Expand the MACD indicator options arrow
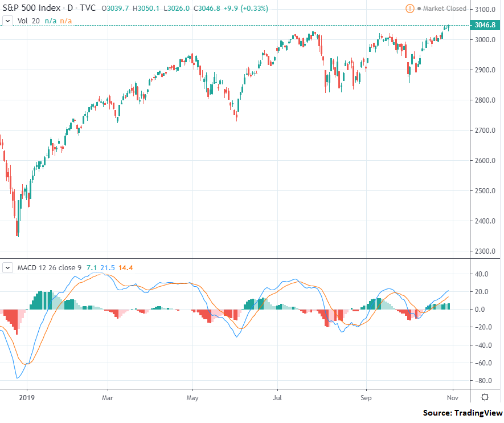 9,267
